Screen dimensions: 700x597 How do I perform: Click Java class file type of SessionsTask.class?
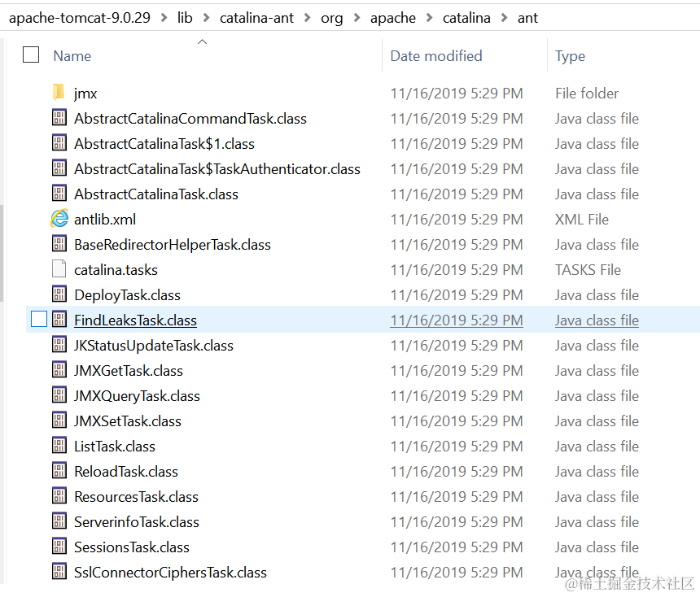(597, 547)
